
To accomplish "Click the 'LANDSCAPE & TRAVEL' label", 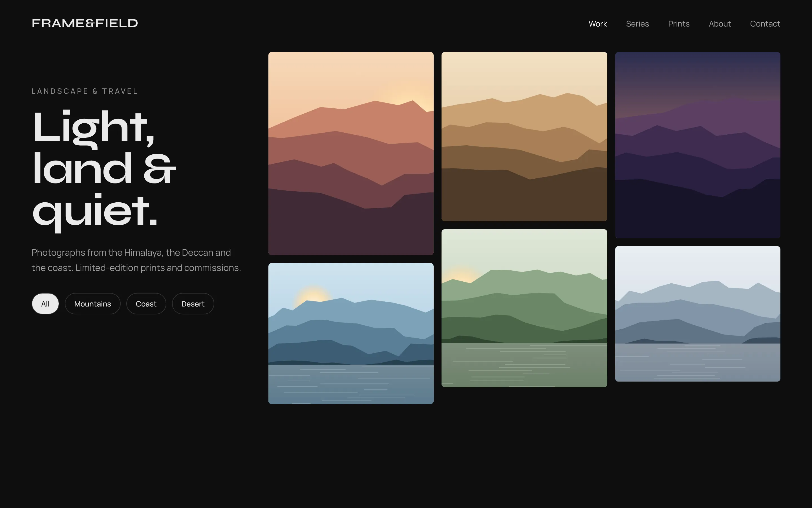I will point(85,91).
